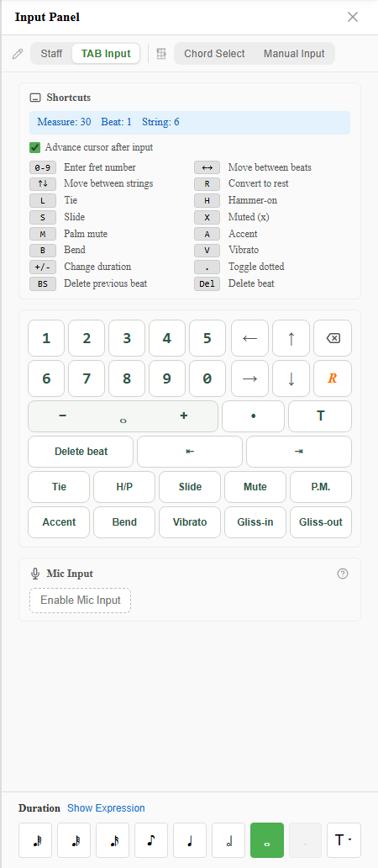Tap fret number 5 key
Image resolution: width=378 pixels, height=868 pixels.
pos(207,337)
